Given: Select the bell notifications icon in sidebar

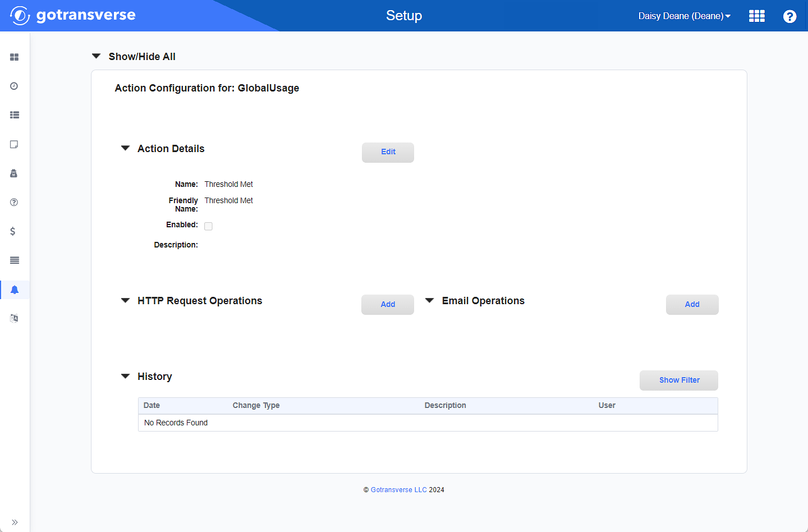Looking at the screenshot, I should click(15, 290).
